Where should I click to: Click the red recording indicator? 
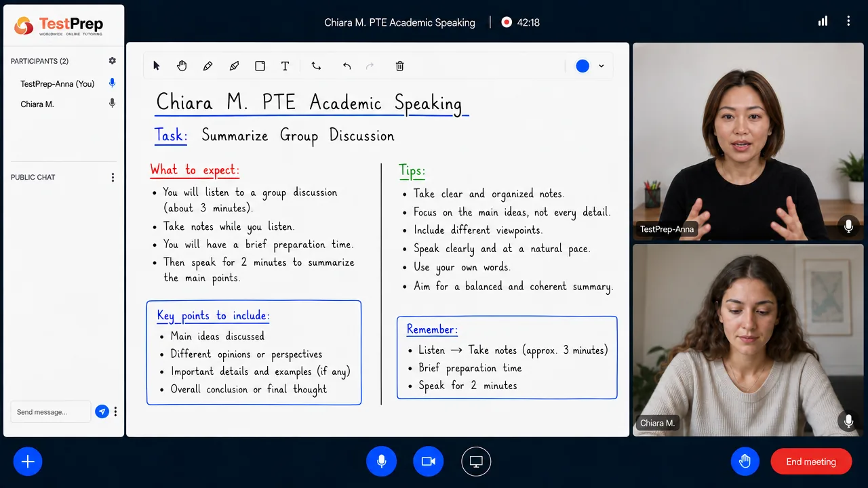click(x=506, y=22)
